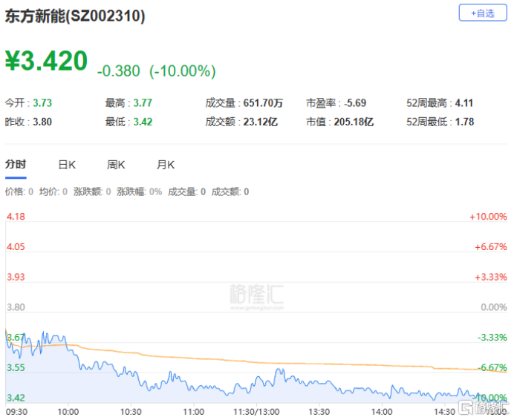Viewport: 514px width, 420px height.
Task: Click the +10.00% upper limit label
Action: (x=487, y=217)
